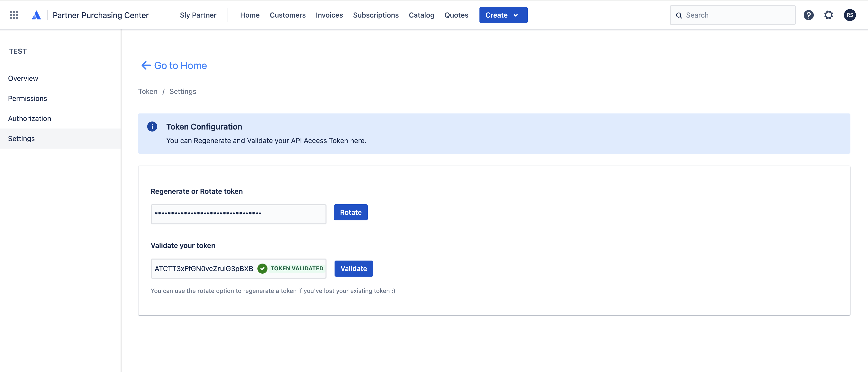Open the help question mark icon
The height and width of the screenshot is (372, 868).
click(808, 15)
